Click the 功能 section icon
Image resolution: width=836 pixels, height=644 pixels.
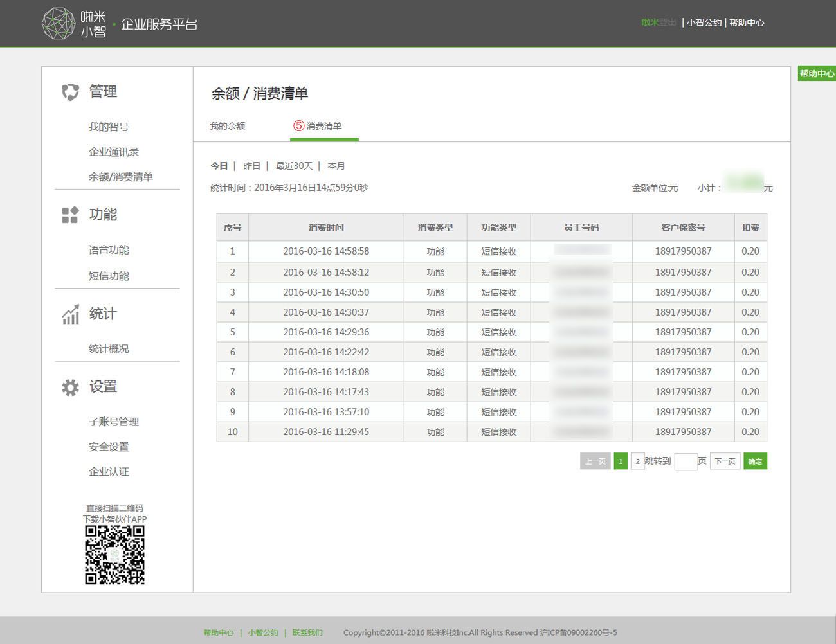click(x=70, y=215)
